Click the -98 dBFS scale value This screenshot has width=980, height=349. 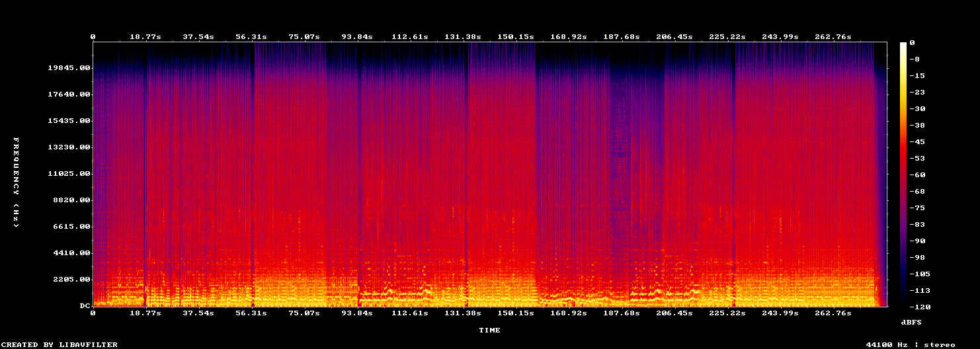pyautogui.click(x=917, y=258)
